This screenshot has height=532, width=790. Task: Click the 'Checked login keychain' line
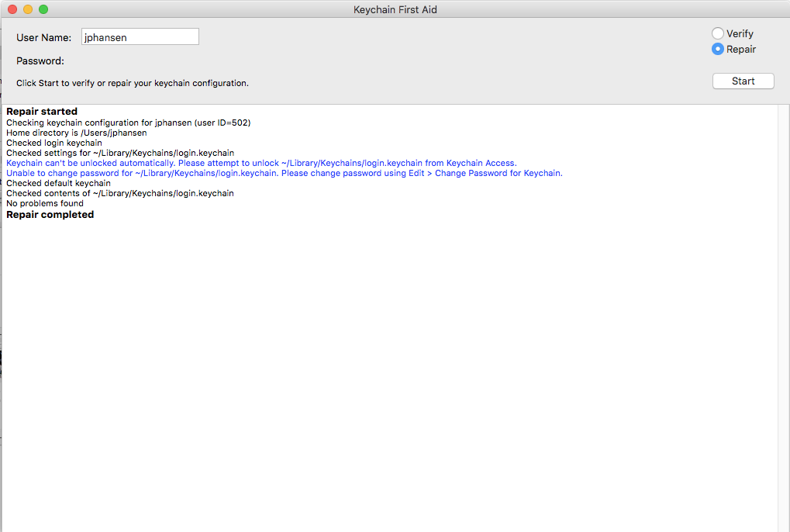pos(54,143)
